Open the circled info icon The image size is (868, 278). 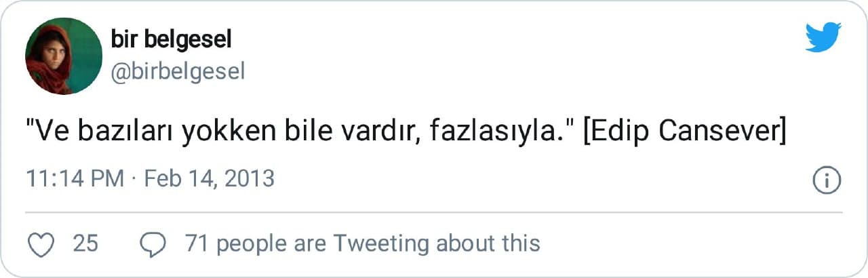pyautogui.click(x=827, y=180)
